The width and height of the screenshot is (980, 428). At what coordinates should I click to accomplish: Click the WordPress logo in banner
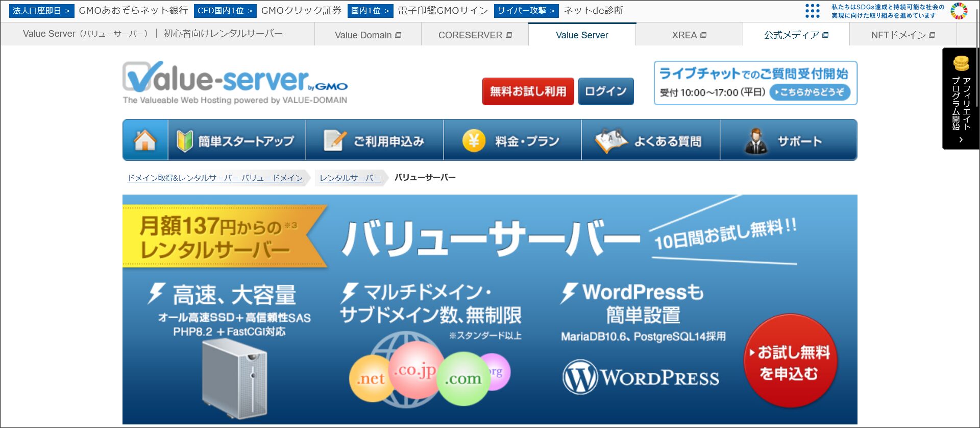[x=641, y=377]
